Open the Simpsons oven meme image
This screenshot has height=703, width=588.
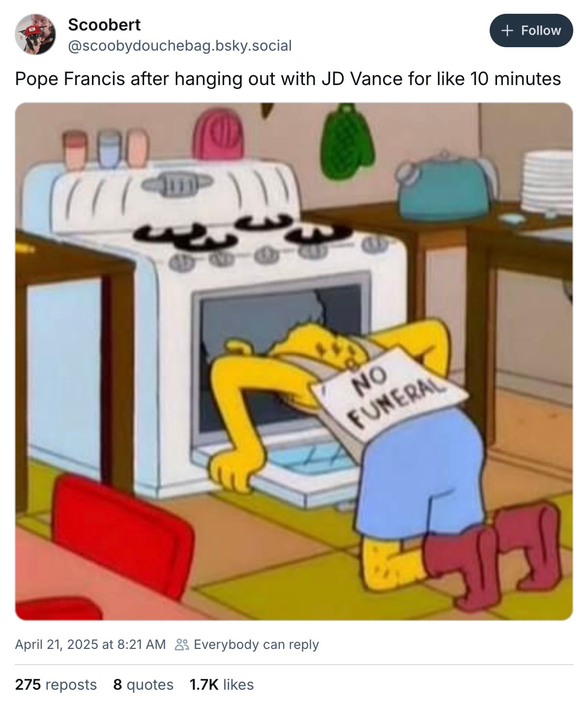click(294, 361)
